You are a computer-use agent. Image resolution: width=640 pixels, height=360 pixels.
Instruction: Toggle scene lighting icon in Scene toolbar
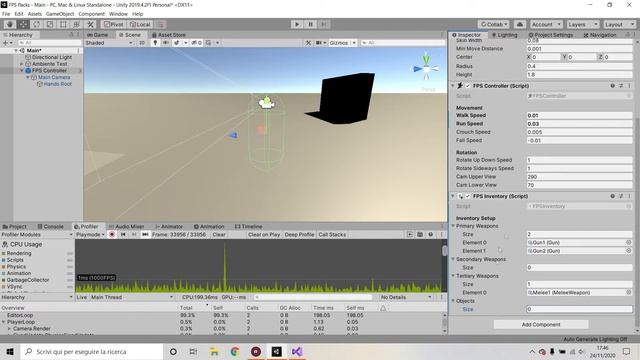coord(155,43)
